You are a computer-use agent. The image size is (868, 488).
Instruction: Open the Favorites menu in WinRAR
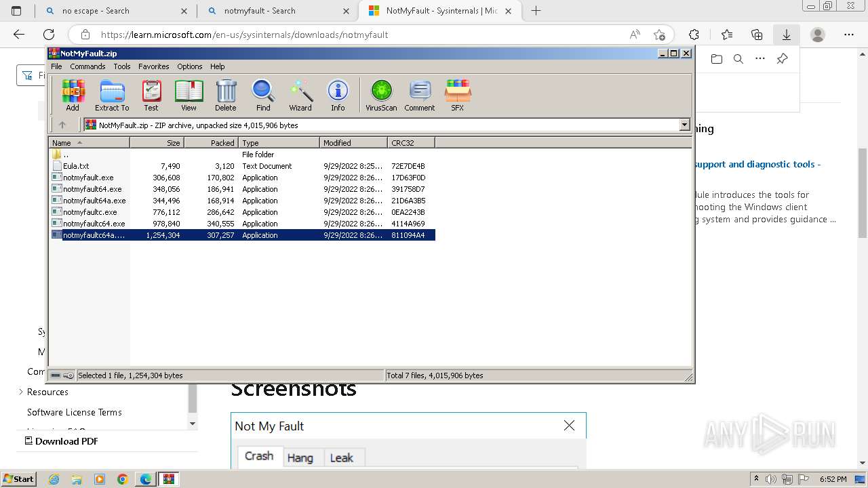pos(154,66)
